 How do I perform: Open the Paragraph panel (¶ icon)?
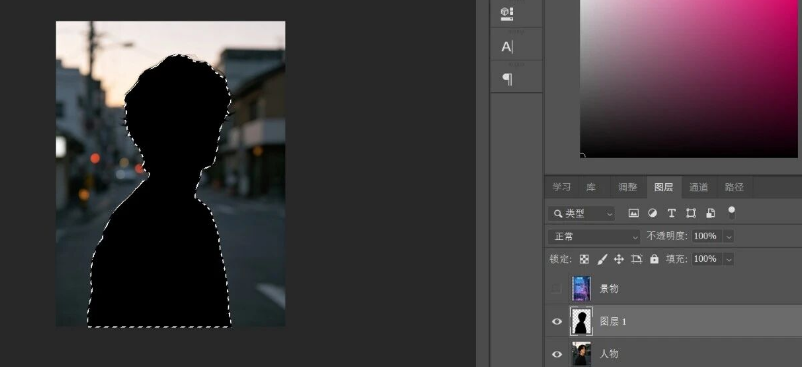[507, 79]
